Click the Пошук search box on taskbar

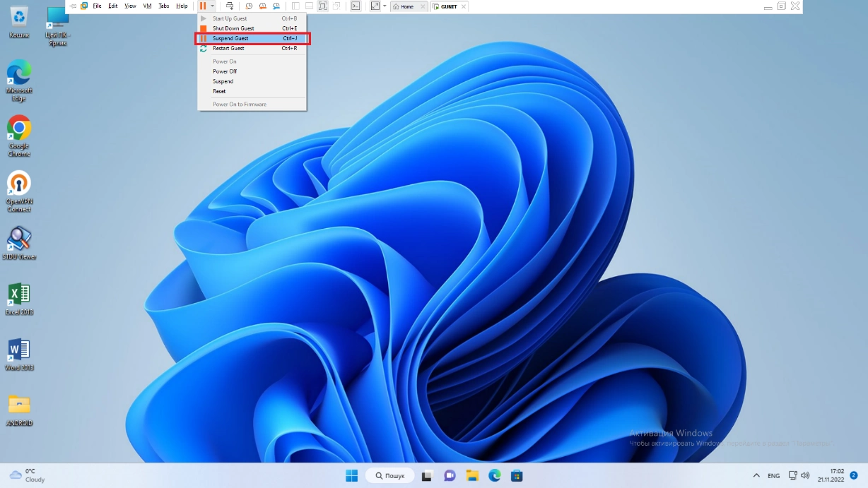(390, 476)
